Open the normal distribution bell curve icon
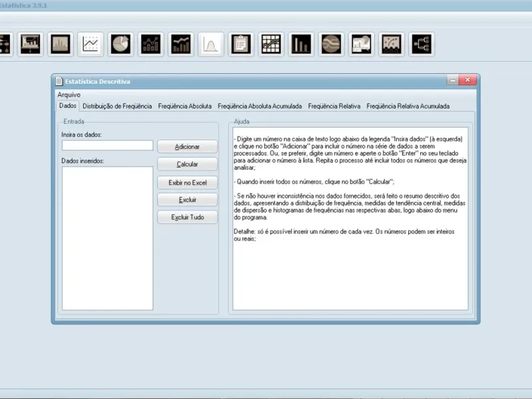 (211, 44)
